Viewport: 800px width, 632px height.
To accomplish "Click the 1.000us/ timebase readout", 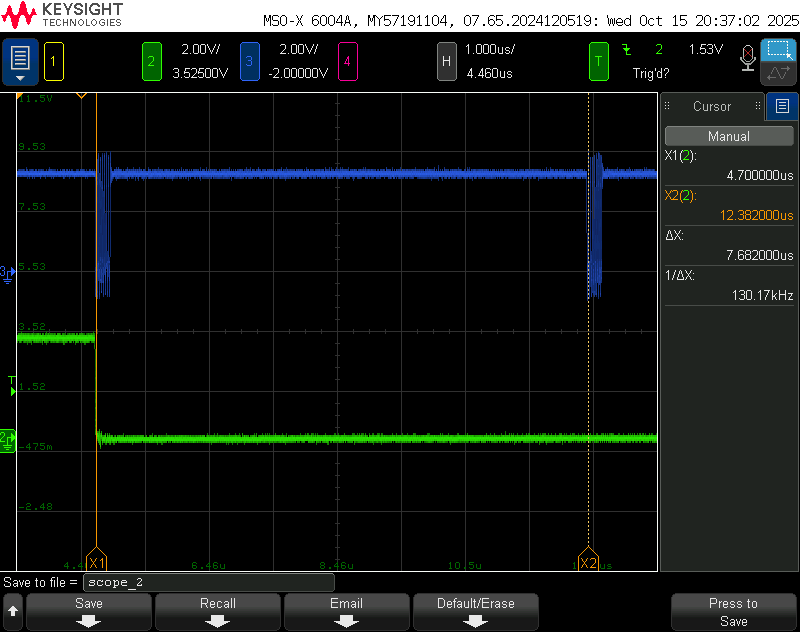I will (490, 49).
